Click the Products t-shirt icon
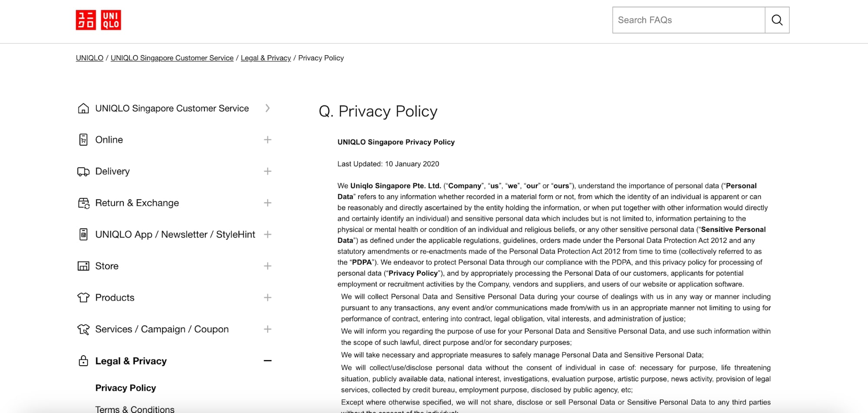Screen dimensions: 868x413 83,297
